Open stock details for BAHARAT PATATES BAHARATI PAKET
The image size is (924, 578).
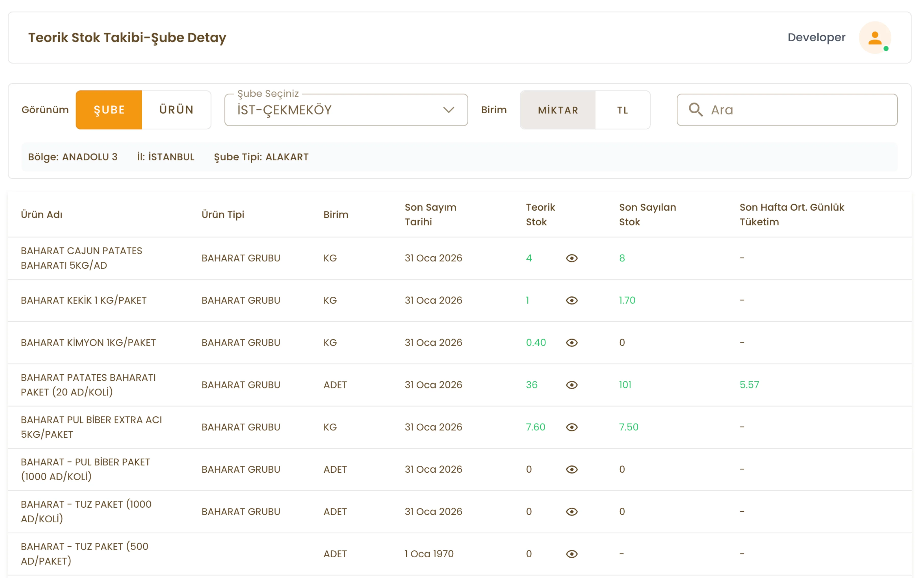point(571,385)
